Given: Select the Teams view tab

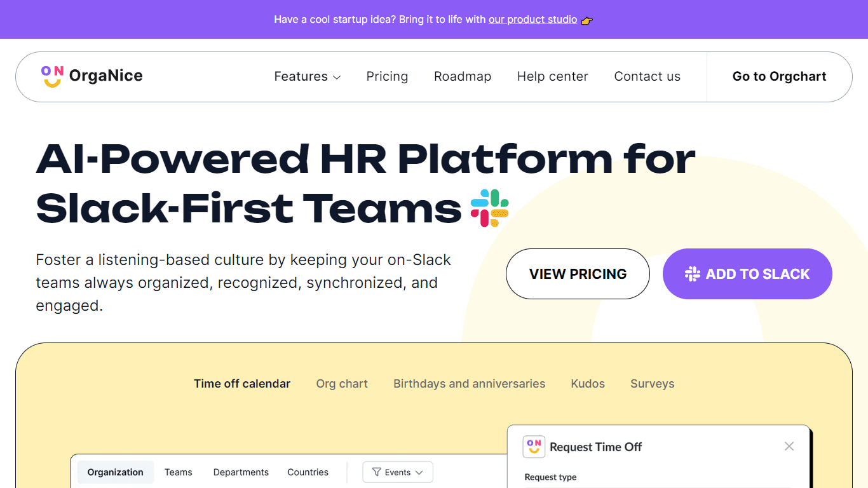Looking at the screenshot, I should point(179,472).
